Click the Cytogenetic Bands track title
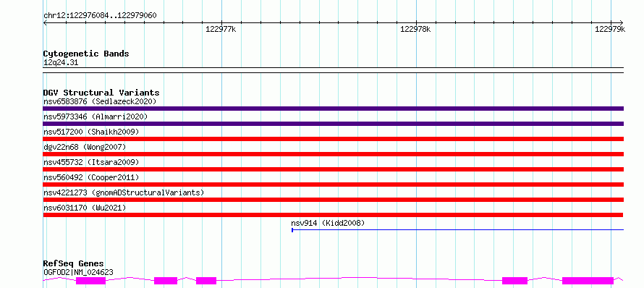644x288 pixels. pyautogui.click(x=86, y=54)
